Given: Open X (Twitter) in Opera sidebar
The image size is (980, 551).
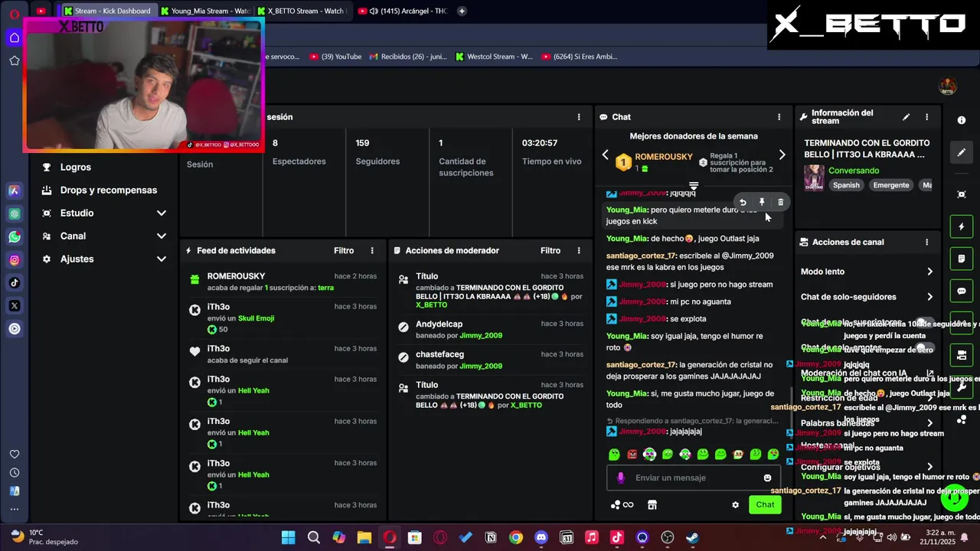Looking at the screenshot, I should point(15,306).
